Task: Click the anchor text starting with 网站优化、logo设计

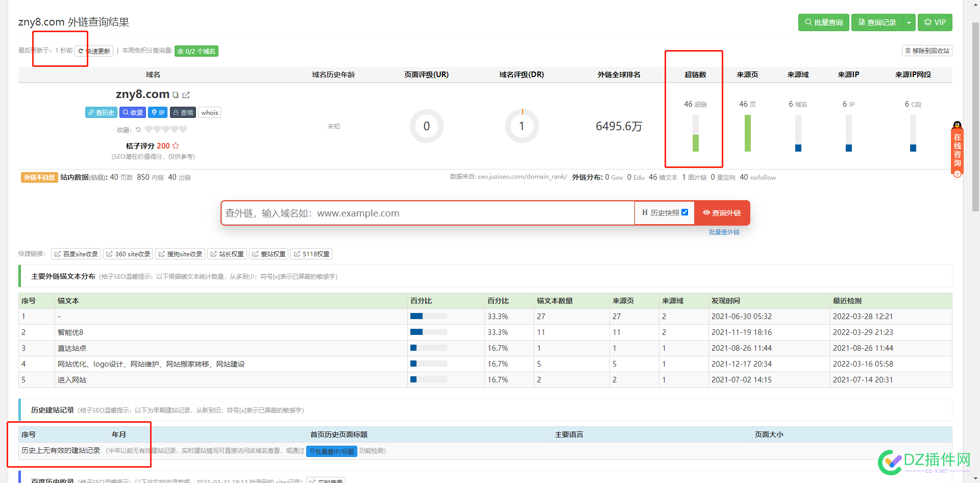Action: coord(151,364)
